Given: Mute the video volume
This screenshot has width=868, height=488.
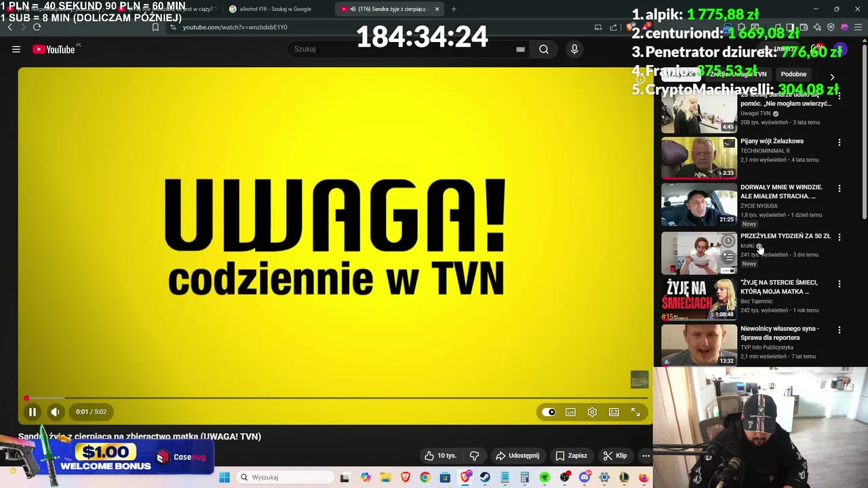Looking at the screenshot, I should 55,411.
